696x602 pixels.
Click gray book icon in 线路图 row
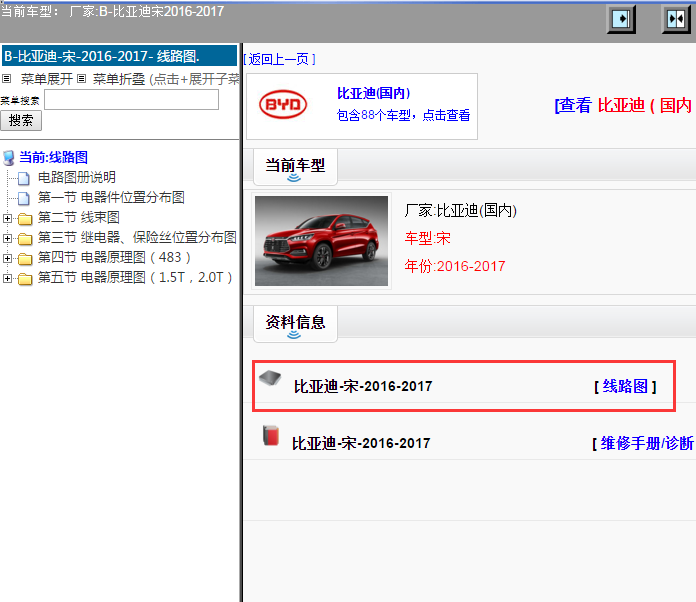pos(270,378)
